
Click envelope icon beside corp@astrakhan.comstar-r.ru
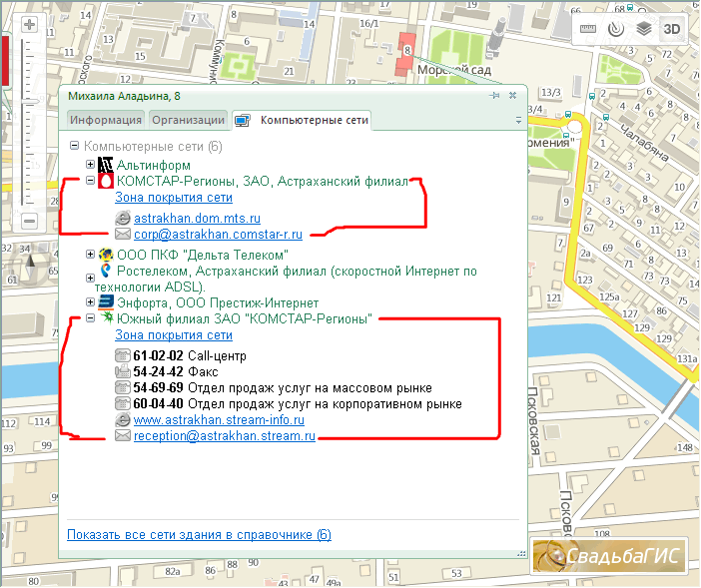(x=123, y=234)
